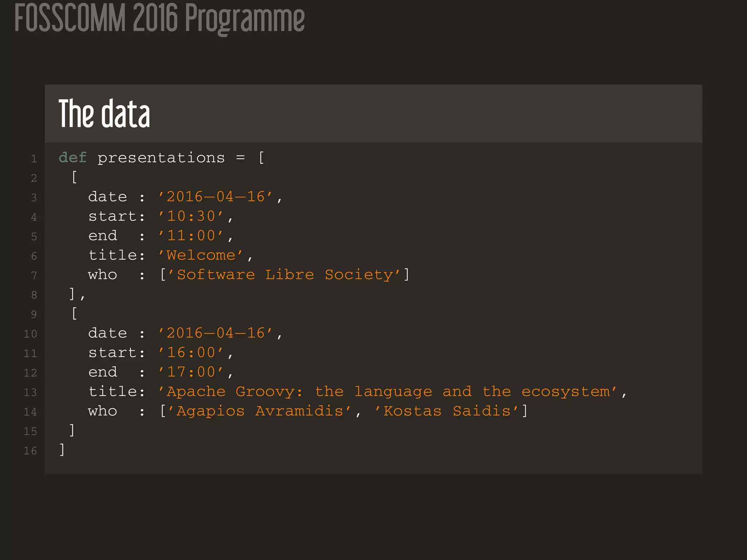Viewport: 747px width, 560px height.
Task: Click the closing bracket on line 16
Action: tap(62, 450)
